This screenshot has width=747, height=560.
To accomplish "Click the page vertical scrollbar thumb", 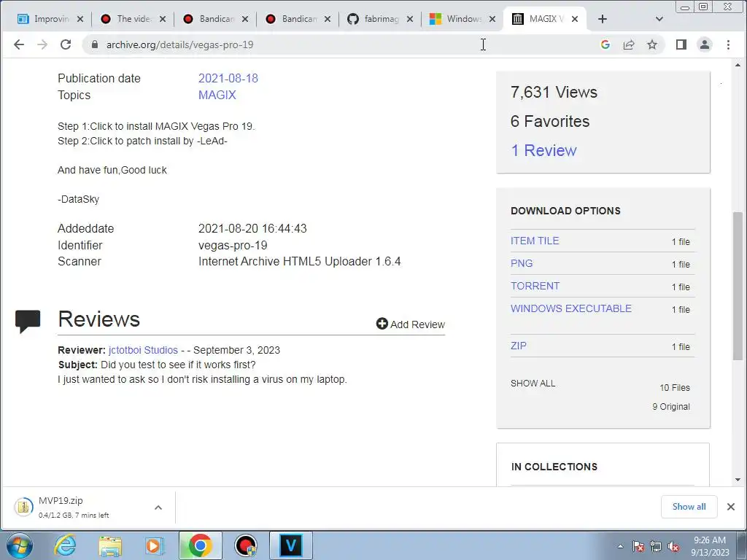I will point(738,286).
